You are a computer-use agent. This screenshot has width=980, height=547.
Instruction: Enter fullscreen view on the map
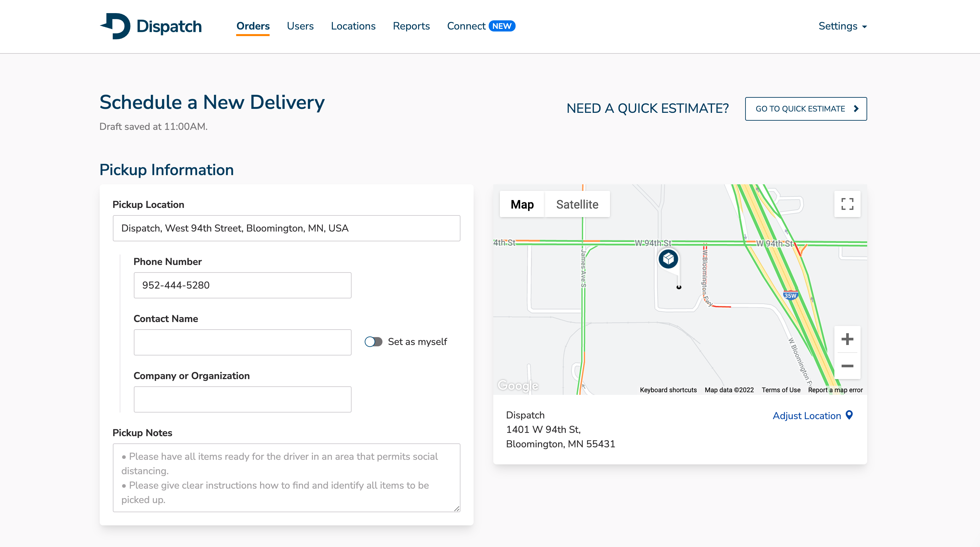click(847, 204)
